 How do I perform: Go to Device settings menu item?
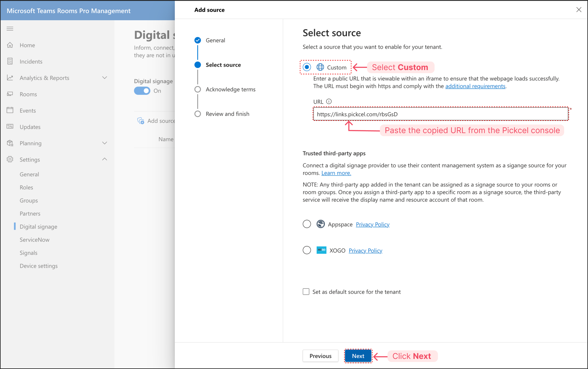[x=39, y=266]
